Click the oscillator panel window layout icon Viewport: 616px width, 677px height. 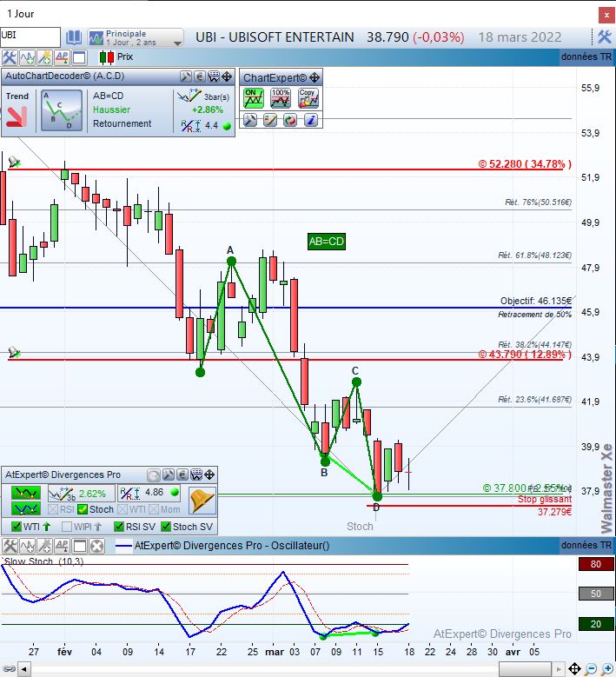pyautogui.click(x=79, y=546)
